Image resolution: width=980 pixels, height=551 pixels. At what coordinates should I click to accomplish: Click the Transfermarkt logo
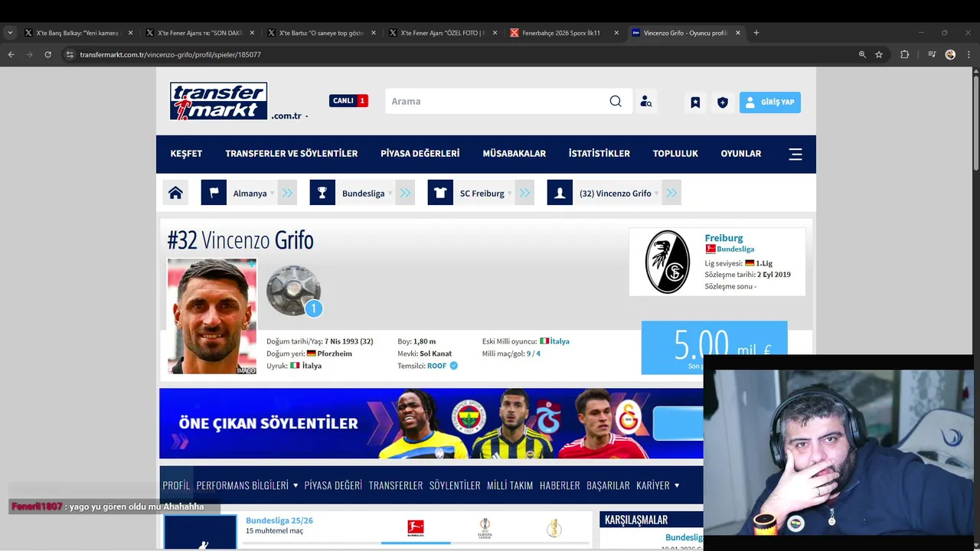tap(218, 101)
